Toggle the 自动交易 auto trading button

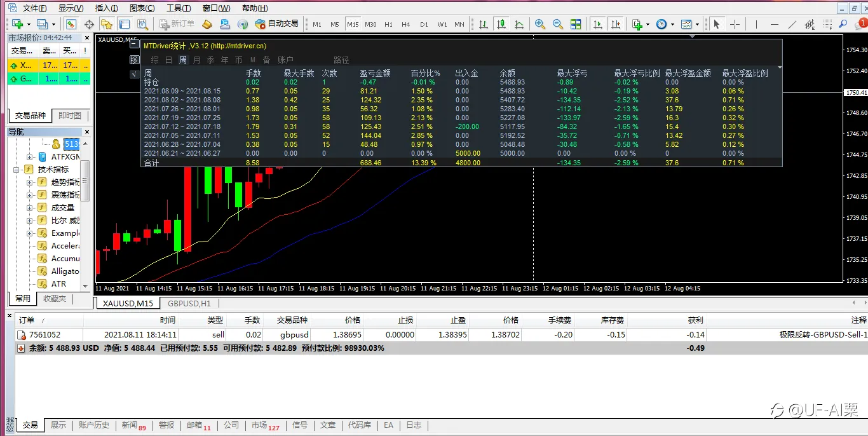[276, 24]
